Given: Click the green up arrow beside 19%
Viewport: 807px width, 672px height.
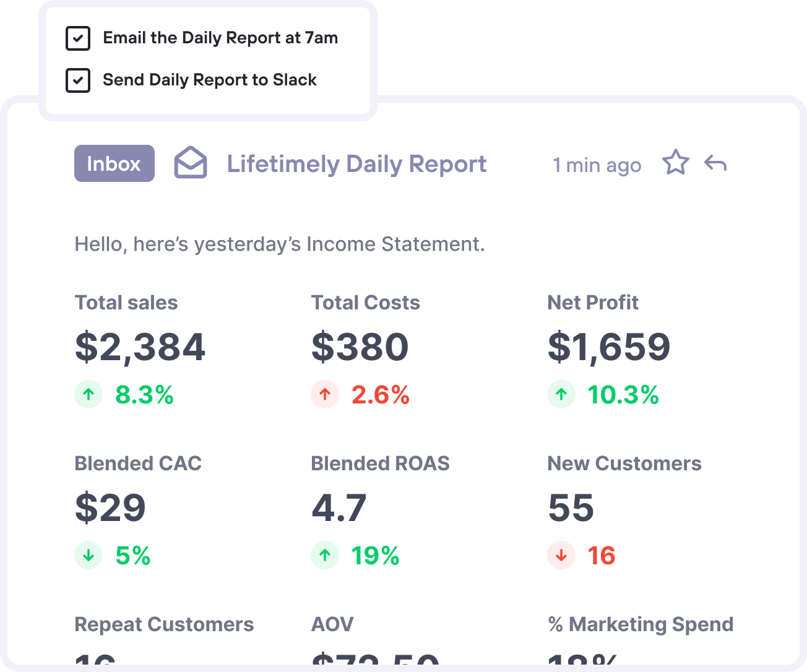Looking at the screenshot, I should tap(325, 555).
